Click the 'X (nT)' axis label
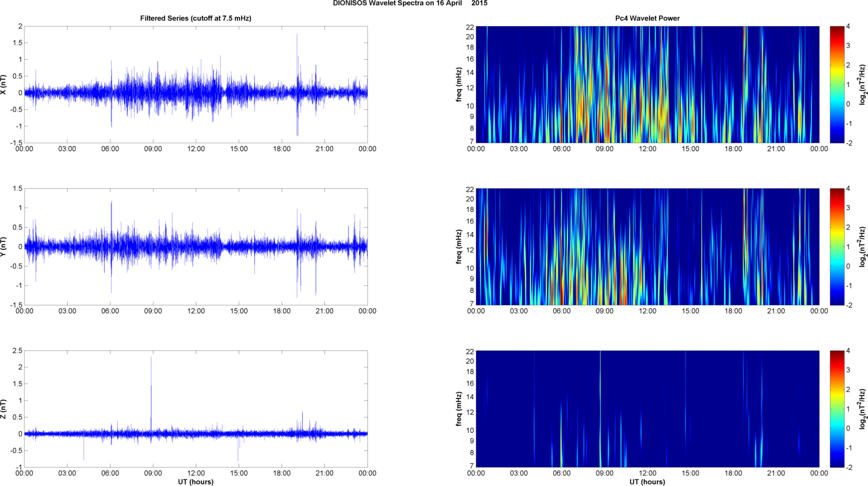Image resolution: width=868 pixels, height=486 pixels. click(4, 85)
